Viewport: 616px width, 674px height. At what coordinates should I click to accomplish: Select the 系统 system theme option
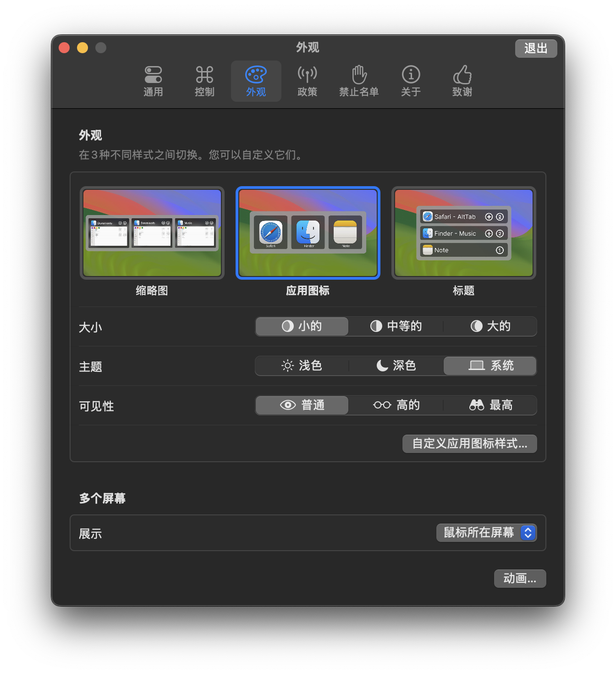tap(490, 366)
